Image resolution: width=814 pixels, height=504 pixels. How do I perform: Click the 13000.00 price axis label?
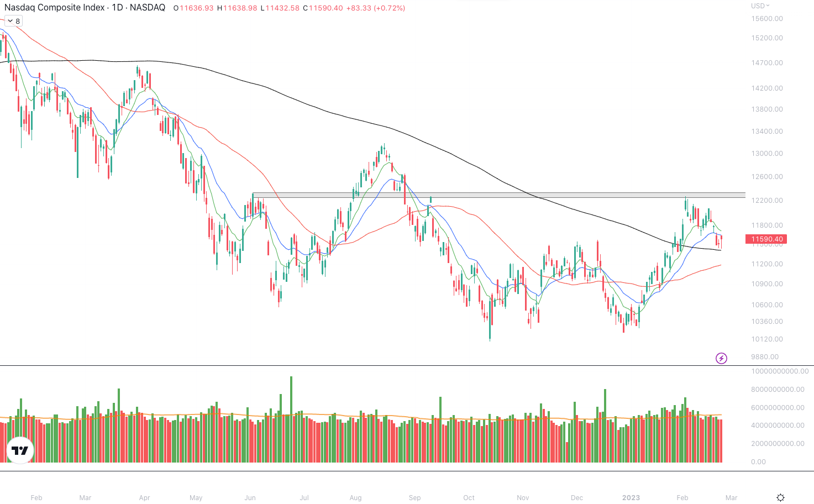click(x=767, y=154)
